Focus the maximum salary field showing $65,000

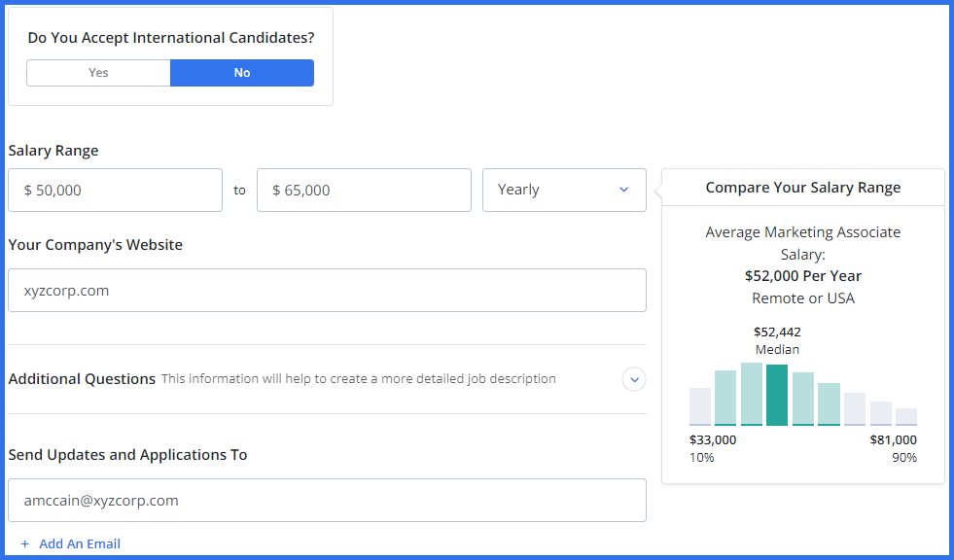coord(364,191)
